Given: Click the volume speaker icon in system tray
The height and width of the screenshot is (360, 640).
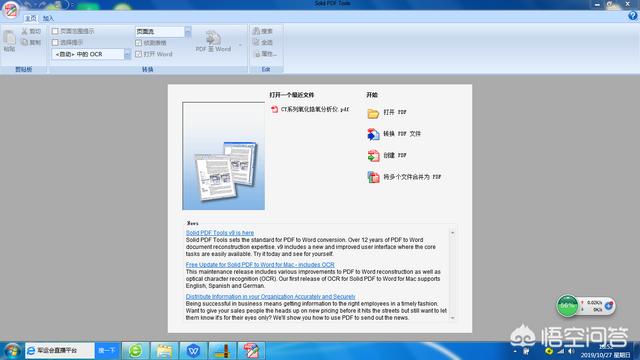Looking at the screenshot, I should (571, 351).
